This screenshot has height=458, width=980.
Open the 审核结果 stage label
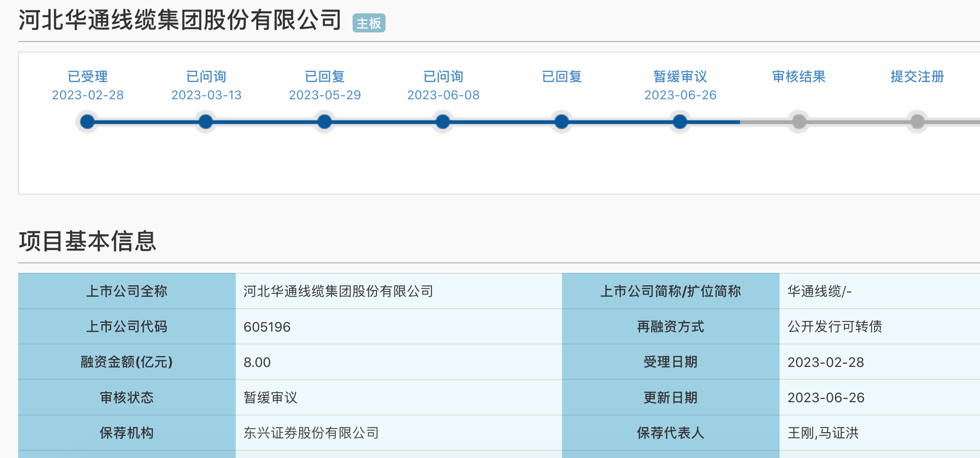pyautogui.click(x=799, y=76)
